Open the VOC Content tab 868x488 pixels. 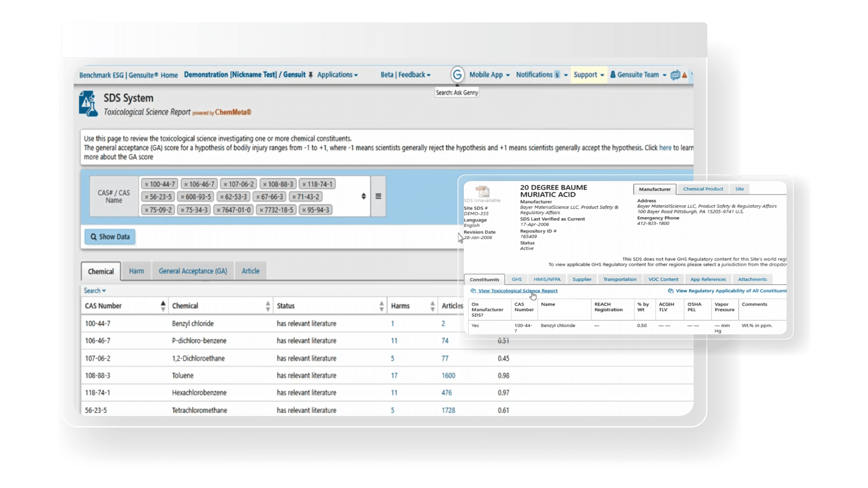[x=663, y=279]
